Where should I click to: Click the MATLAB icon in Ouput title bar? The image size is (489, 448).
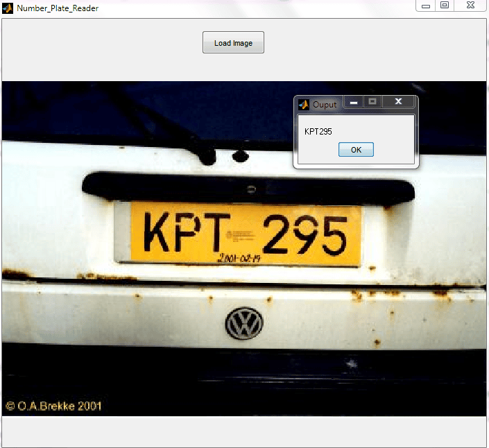[x=303, y=105]
